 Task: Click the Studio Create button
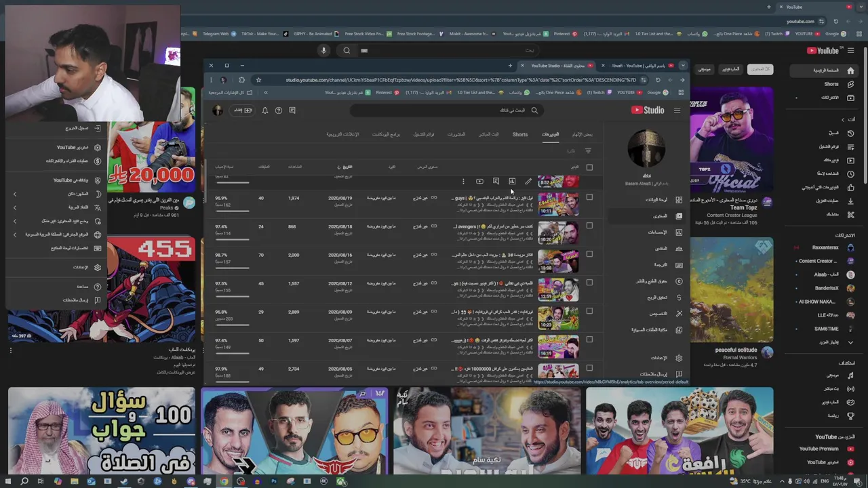tap(243, 110)
